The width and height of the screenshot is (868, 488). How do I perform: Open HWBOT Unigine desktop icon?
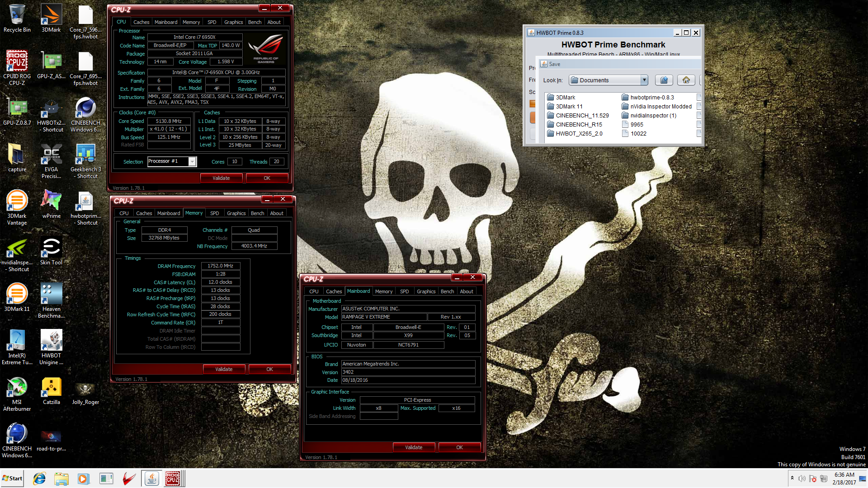tap(51, 347)
